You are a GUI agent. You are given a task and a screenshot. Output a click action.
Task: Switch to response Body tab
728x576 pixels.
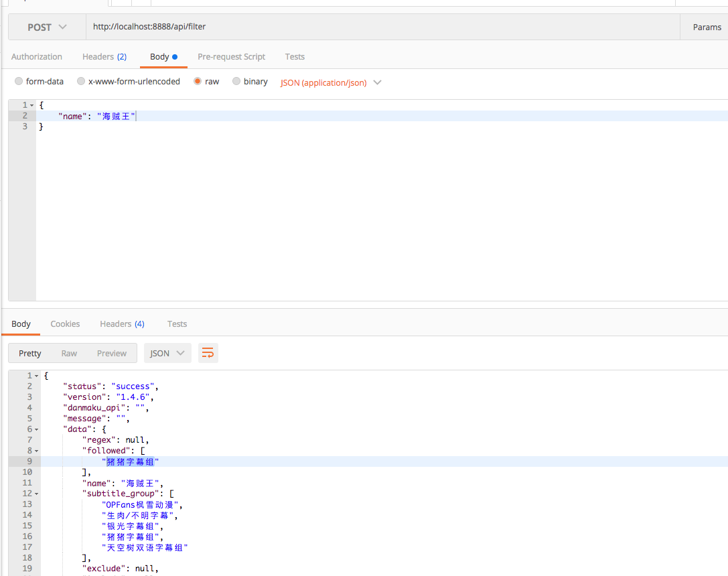[21, 324]
